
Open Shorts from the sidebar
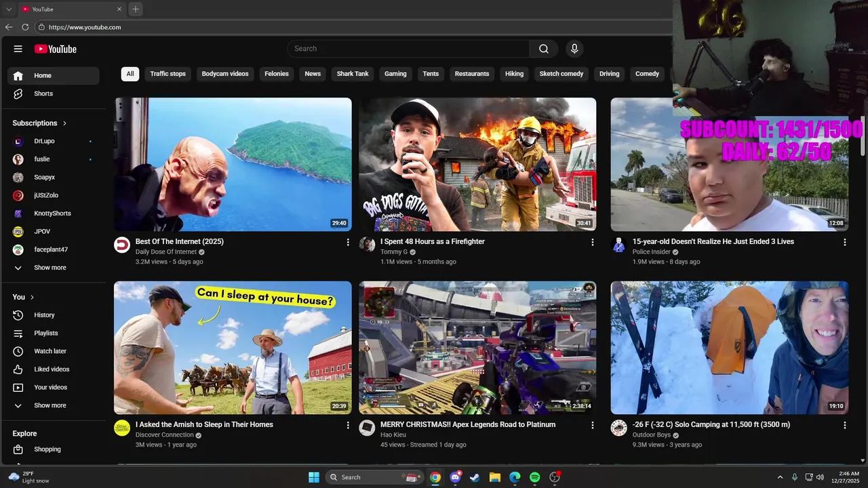click(x=53, y=94)
